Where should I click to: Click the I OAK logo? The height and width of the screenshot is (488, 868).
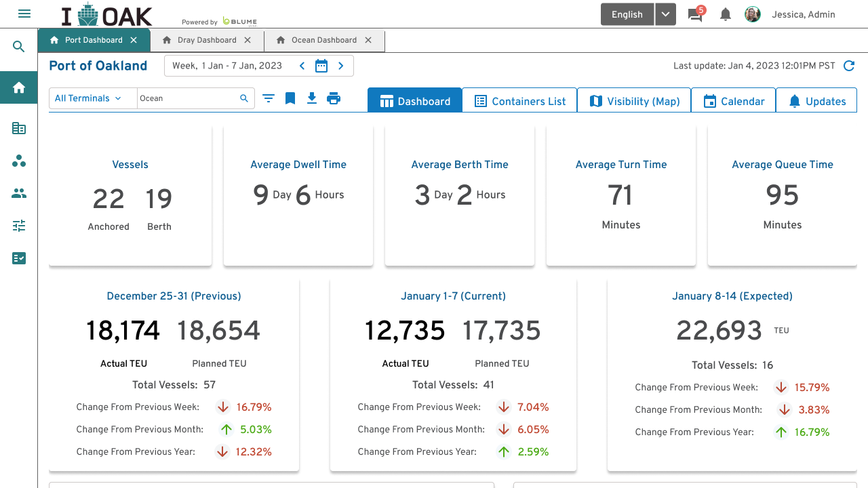[x=106, y=14]
